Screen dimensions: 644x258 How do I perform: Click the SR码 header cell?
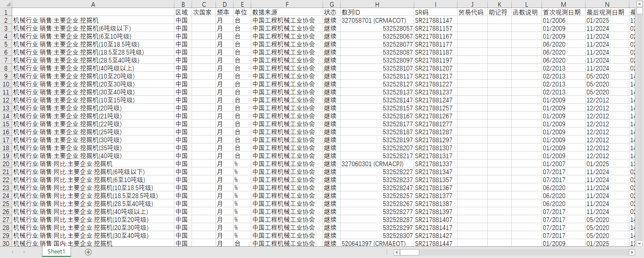click(435, 12)
